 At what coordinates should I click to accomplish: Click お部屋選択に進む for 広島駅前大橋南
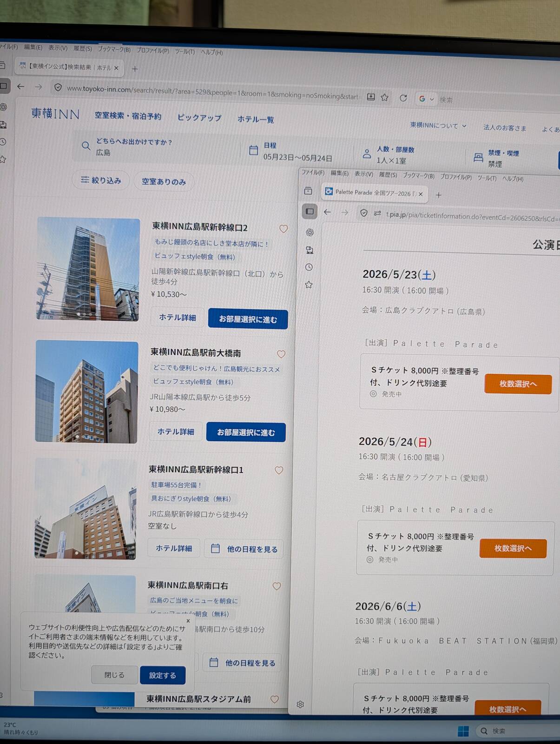(246, 432)
